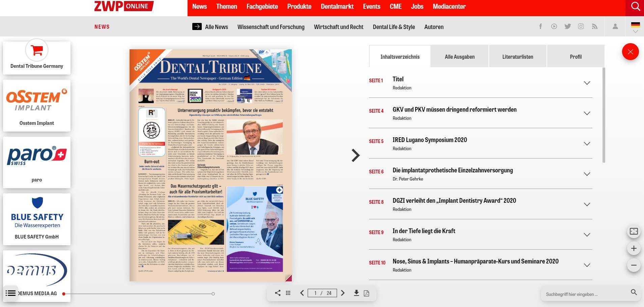Viewport: 644px width, 307px height.
Task: Switch to Profil tab
Action: [x=576, y=56]
